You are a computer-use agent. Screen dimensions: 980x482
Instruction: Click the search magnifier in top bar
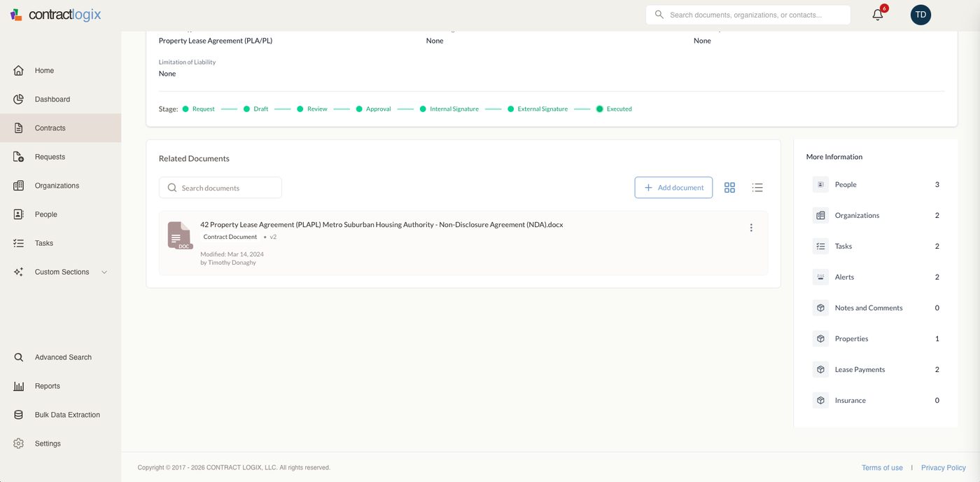[x=659, y=15]
